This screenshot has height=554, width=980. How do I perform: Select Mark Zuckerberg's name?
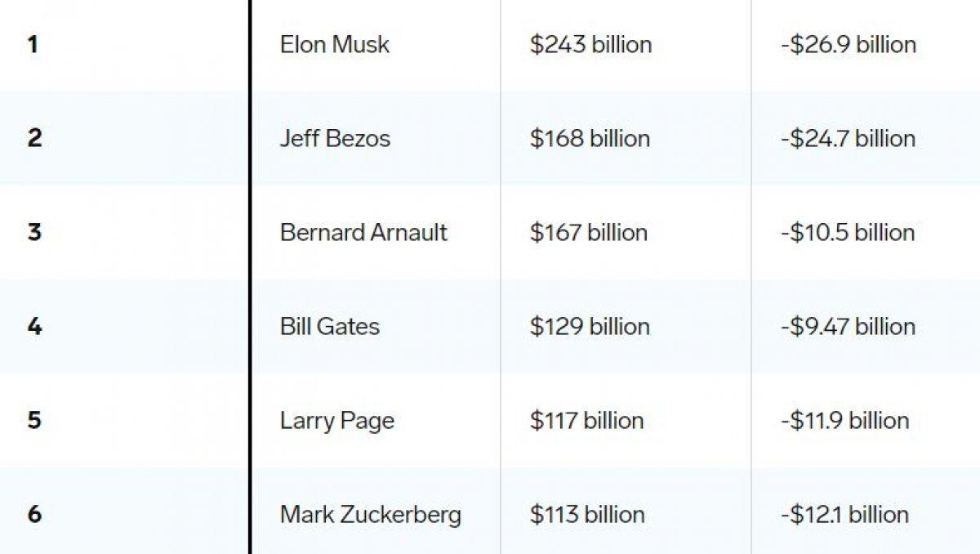[x=370, y=515]
